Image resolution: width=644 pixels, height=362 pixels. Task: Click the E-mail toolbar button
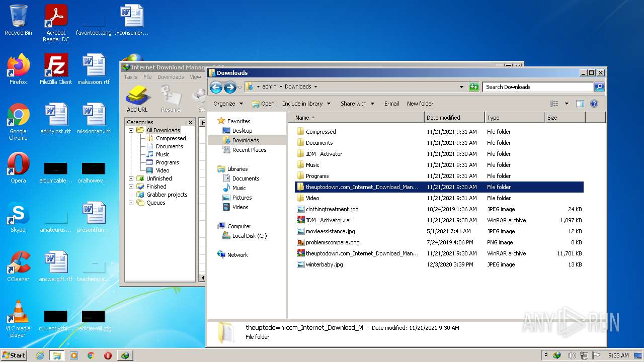pos(391,104)
